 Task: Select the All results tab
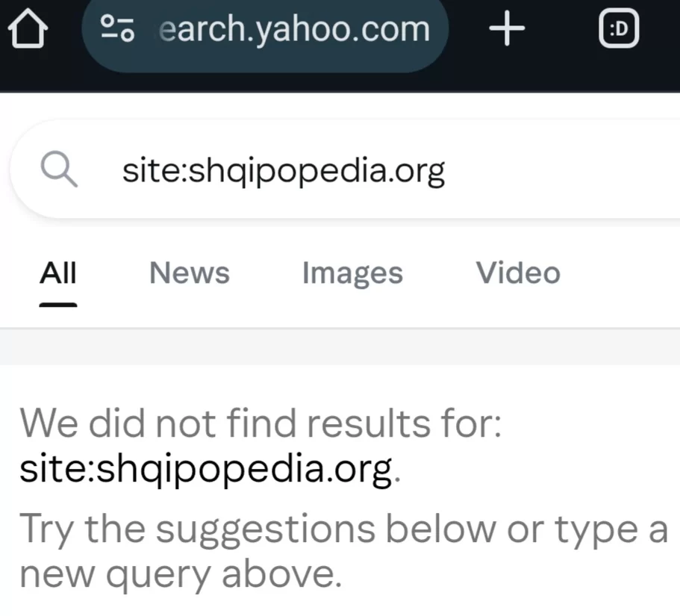coord(58,273)
